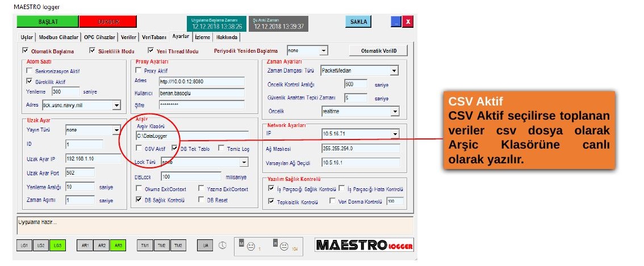The image size is (644, 266).
Task: Uncheck DB Tek Tablo checkbox
Action: [x=174, y=148]
